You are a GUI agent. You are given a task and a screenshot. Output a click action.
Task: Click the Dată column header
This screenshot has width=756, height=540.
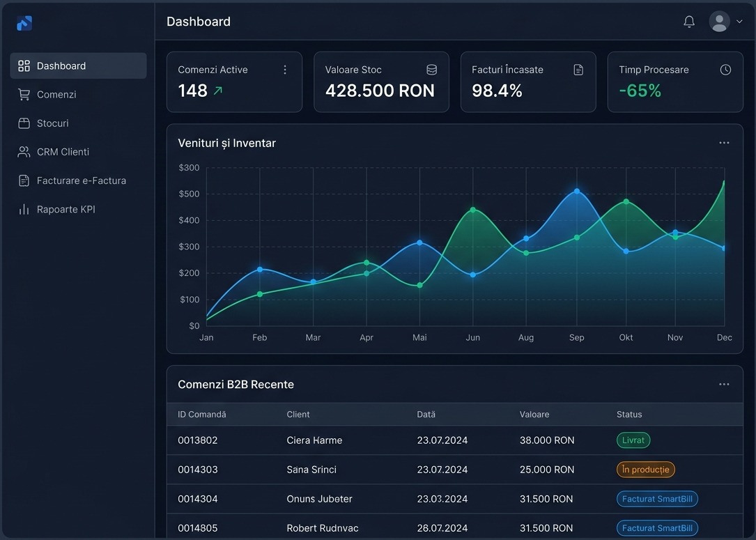426,414
